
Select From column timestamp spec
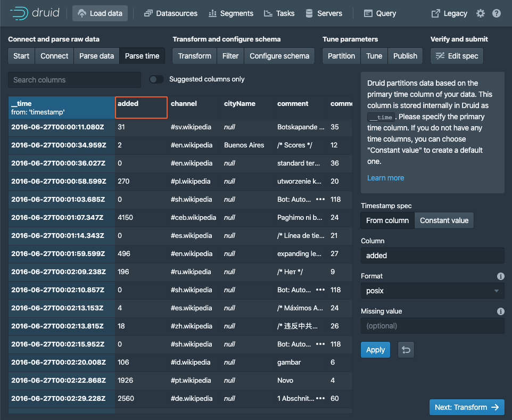387,220
